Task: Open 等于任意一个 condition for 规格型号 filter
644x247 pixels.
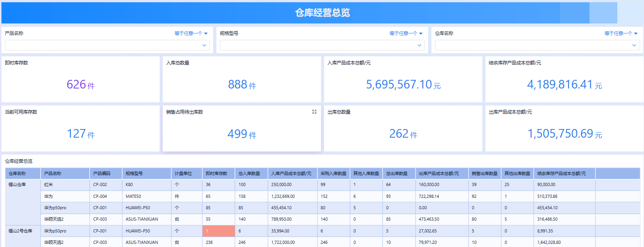Action: pos(406,33)
